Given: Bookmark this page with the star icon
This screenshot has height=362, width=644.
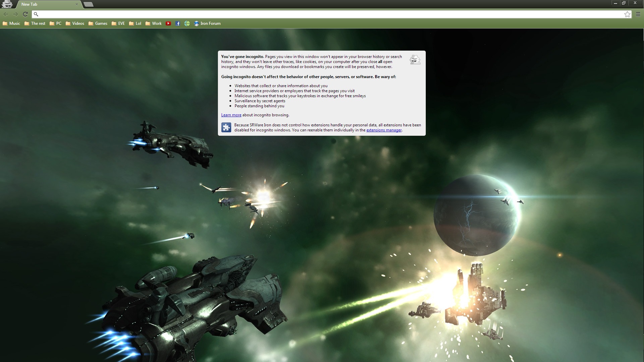Looking at the screenshot, I should point(627,14).
